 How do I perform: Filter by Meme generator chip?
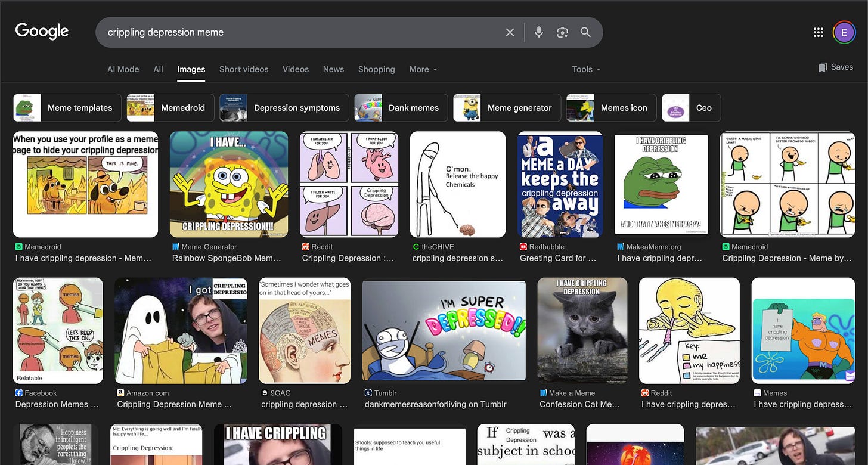(507, 108)
